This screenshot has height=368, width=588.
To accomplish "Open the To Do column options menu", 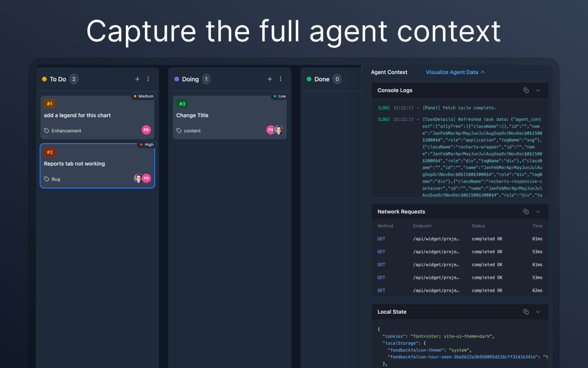I will tap(148, 79).
